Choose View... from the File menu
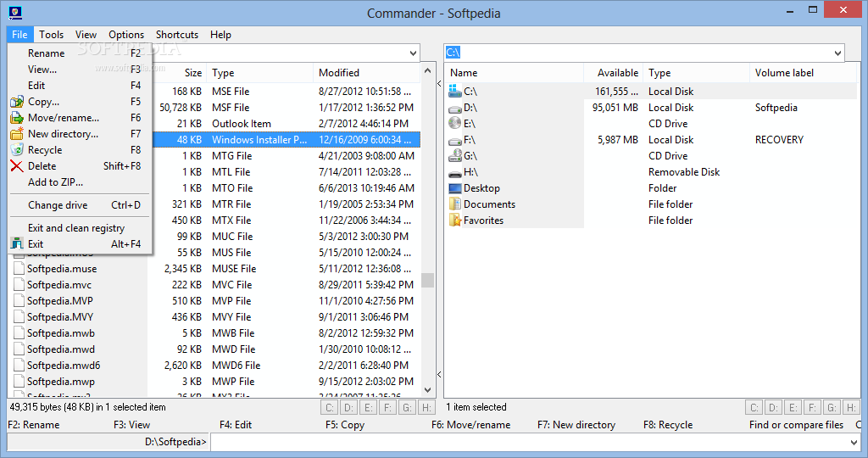The width and height of the screenshot is (868, 458). (80, 70)
